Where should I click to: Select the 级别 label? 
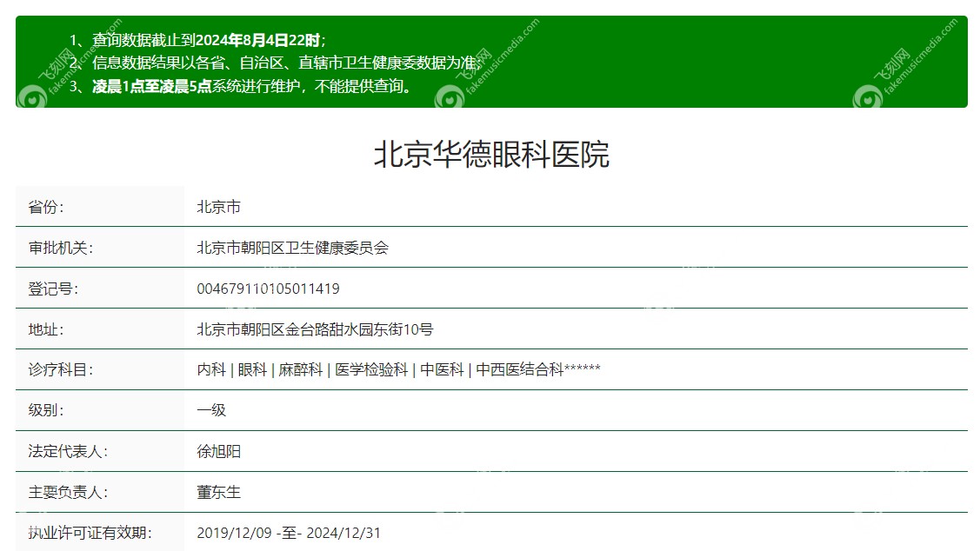coord(45,410)
